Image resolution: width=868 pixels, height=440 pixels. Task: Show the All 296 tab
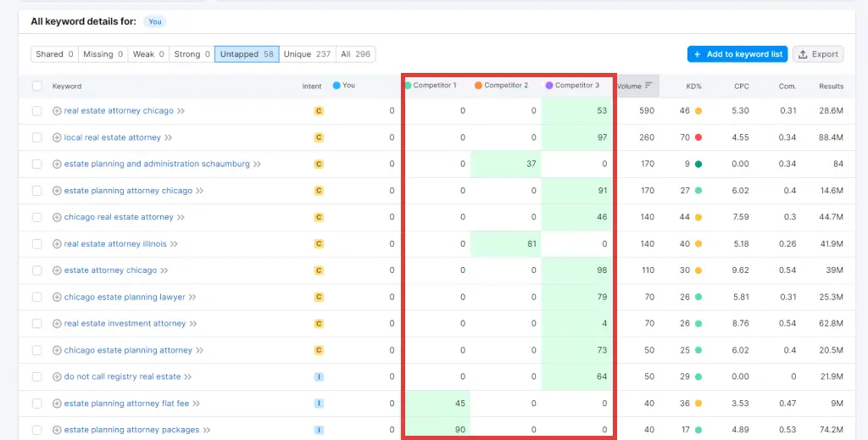click(x=355, y=54)
